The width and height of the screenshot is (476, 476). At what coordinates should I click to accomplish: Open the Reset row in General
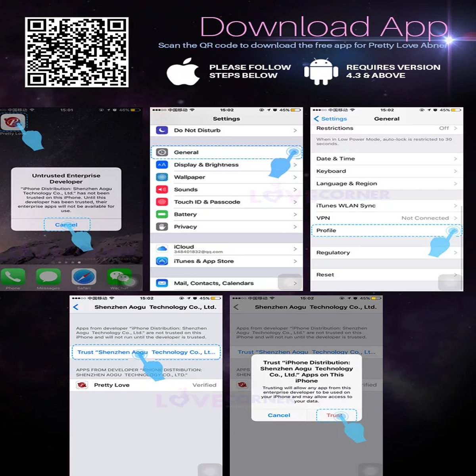387,274
